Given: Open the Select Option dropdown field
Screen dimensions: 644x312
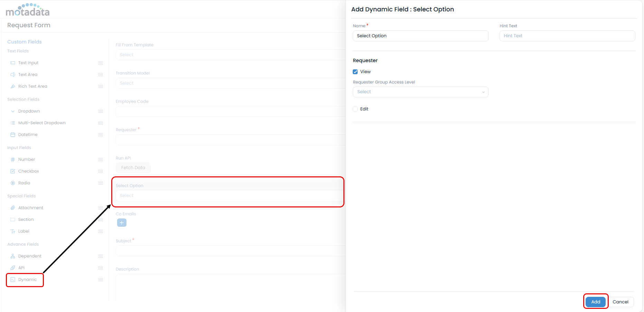Looking at the screenshot, I should click(230, 196).
